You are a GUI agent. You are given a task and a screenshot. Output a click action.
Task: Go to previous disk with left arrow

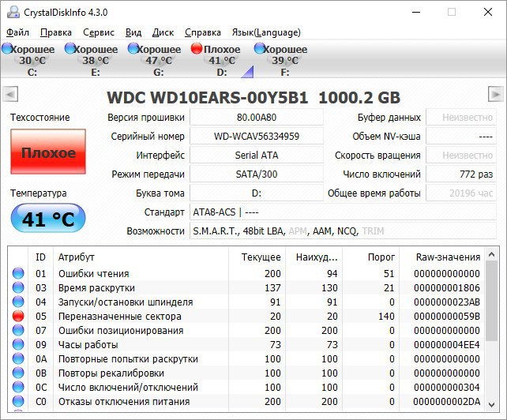pos(10,95)
